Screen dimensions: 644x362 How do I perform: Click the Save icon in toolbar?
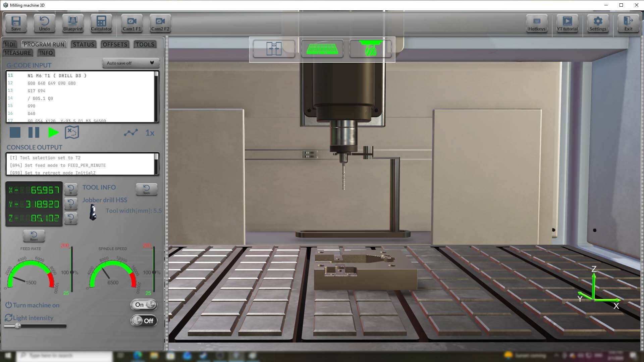(x=16, y=23)
